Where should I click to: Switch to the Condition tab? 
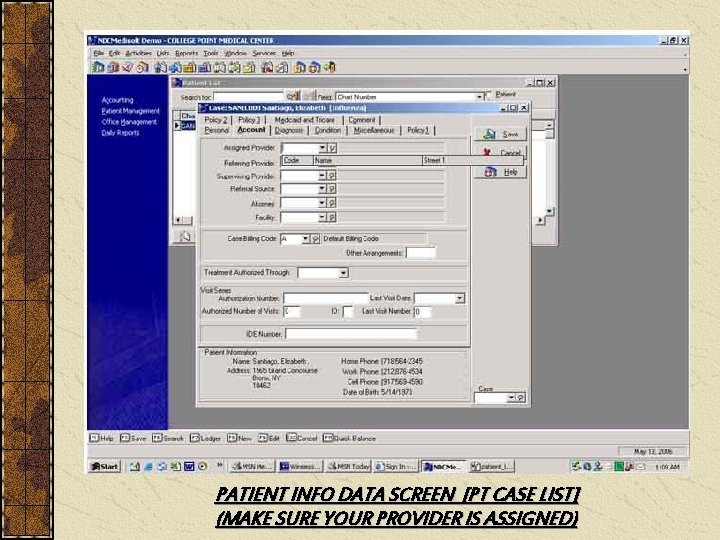328,130
